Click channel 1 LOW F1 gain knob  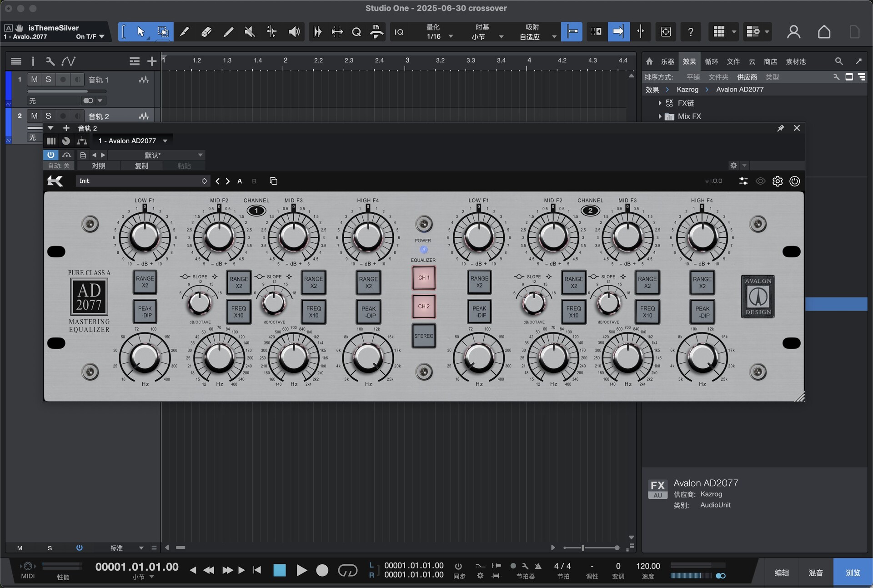pos(145,236)
